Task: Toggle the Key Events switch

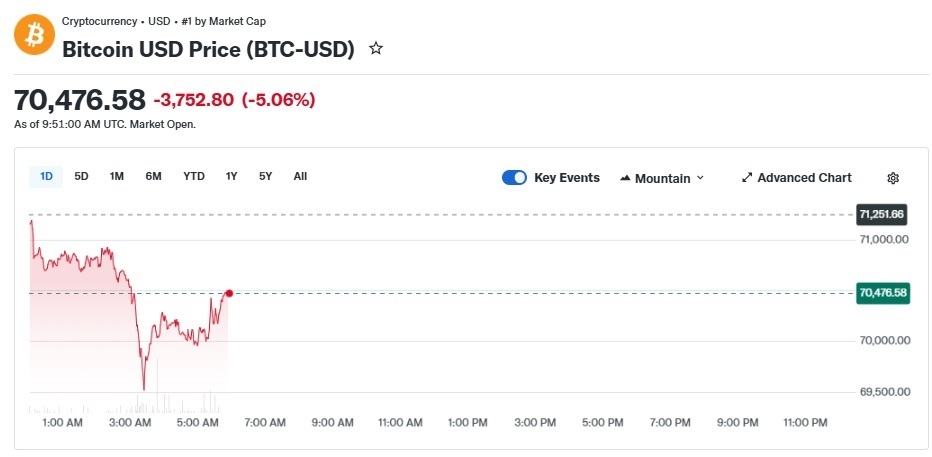Action: click(x=514, y=178)
